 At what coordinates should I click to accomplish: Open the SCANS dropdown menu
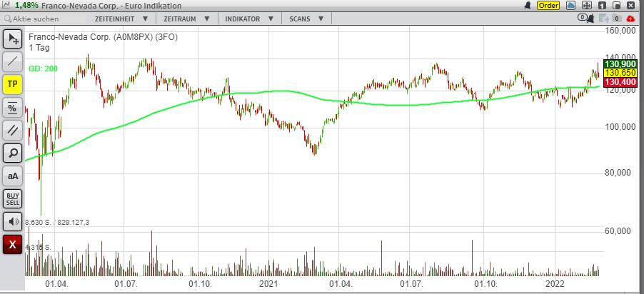[x=306, y=19]
